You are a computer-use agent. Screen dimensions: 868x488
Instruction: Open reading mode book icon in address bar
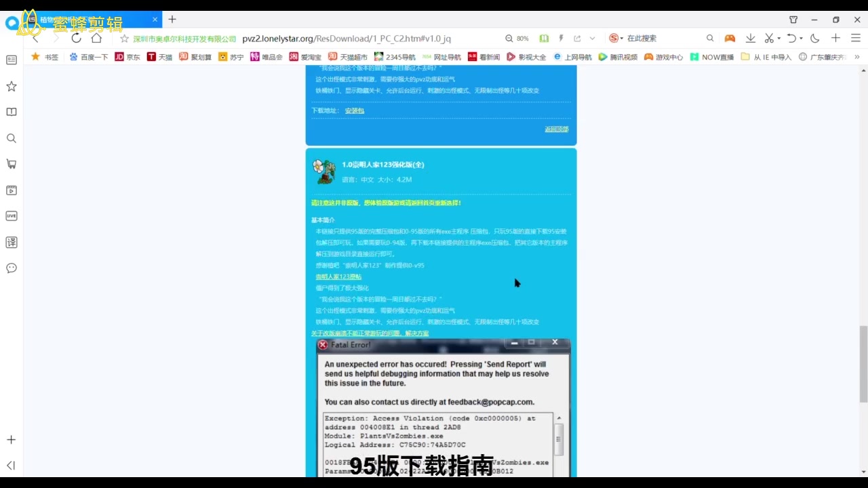coord(544,39)
